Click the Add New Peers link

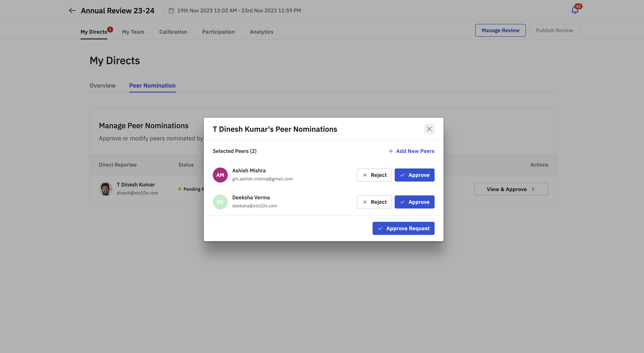coord(415,151)
